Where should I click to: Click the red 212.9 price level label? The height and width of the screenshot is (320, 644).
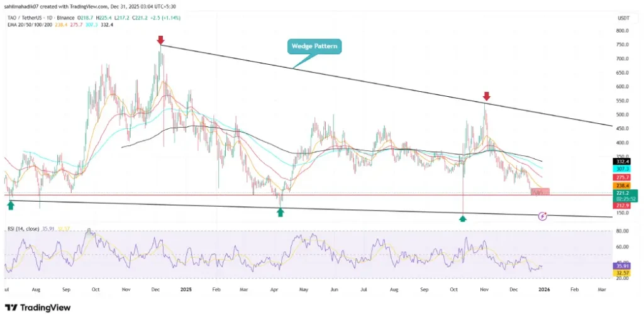pyautogui.click(x=623, y=205)
